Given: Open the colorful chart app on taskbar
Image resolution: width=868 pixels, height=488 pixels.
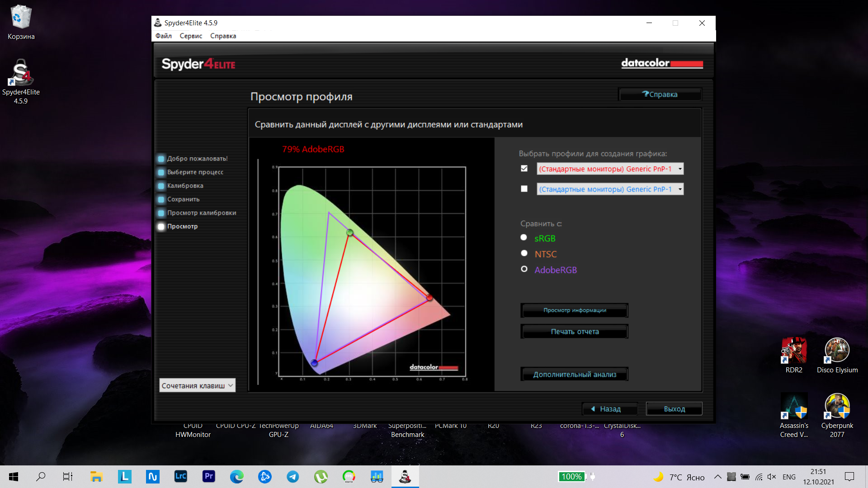Looking at the screenshot, I should click(x=377, y=476).
